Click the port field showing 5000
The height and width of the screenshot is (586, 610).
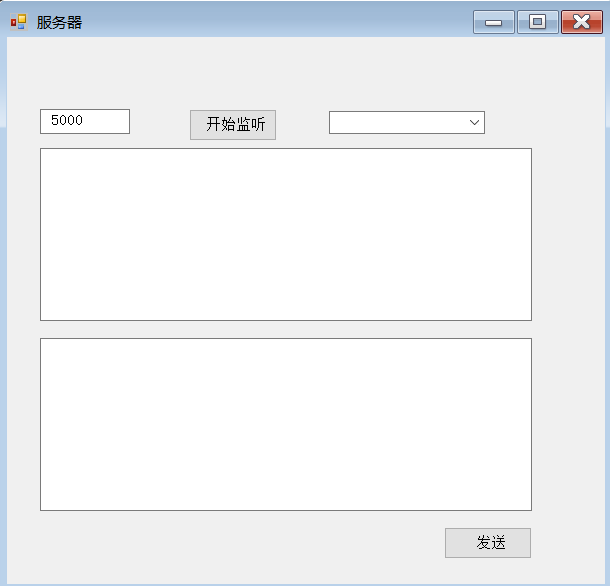click(85, 121)
